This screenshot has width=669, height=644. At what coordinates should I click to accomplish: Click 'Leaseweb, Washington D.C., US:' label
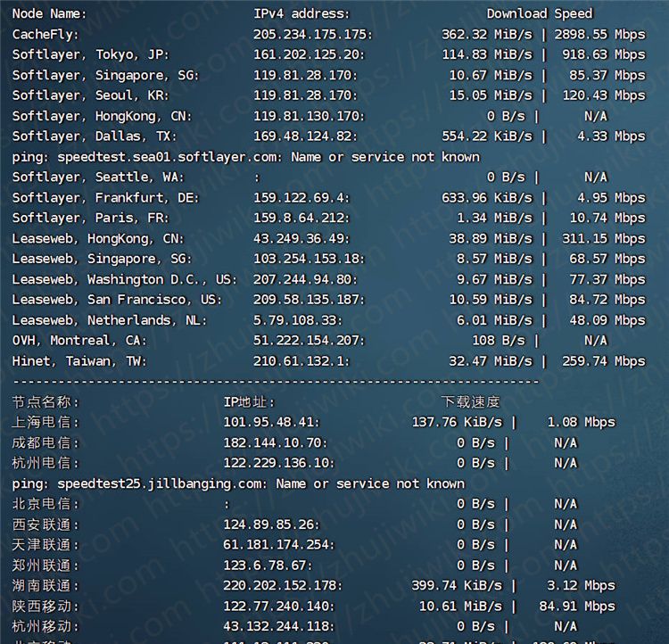tap(124, 279)
